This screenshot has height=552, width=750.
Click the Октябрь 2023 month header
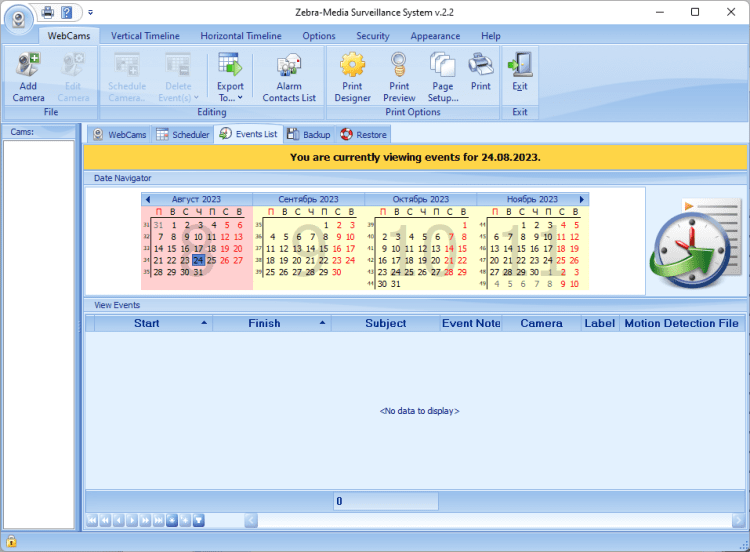420,199
